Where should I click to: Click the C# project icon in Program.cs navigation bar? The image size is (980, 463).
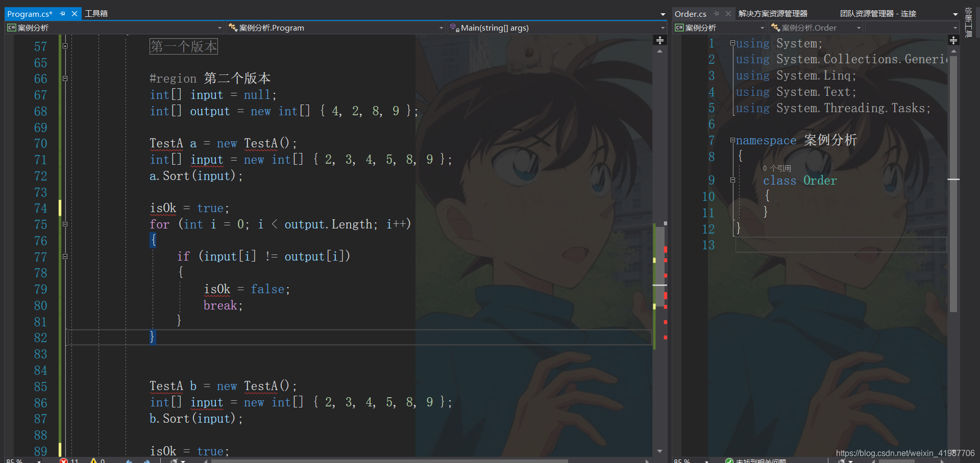(x=12, y=28)
